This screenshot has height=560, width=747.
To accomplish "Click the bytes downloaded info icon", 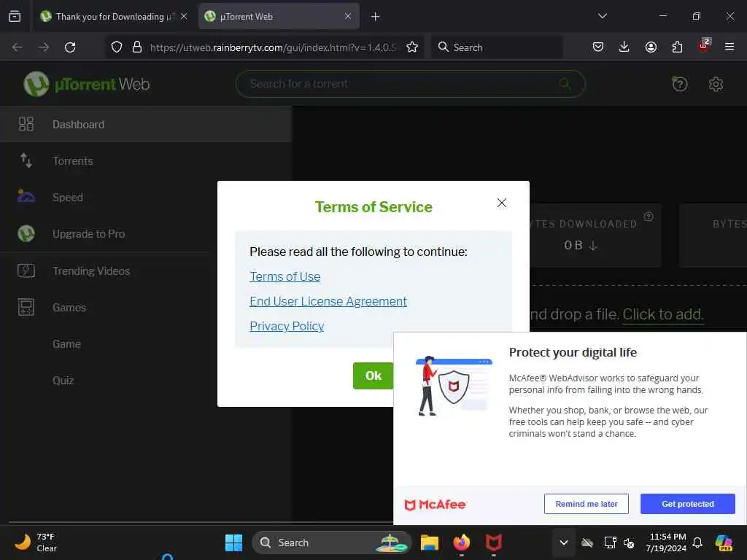I will (649, 217).
